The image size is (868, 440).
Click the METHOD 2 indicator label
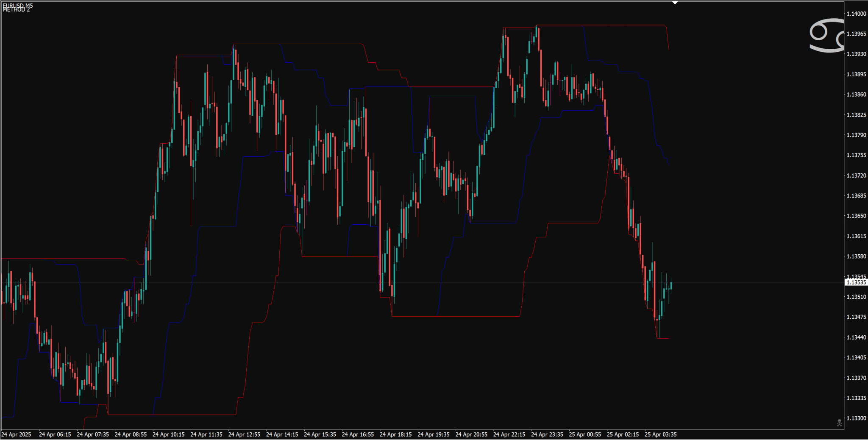coord(17,10)
